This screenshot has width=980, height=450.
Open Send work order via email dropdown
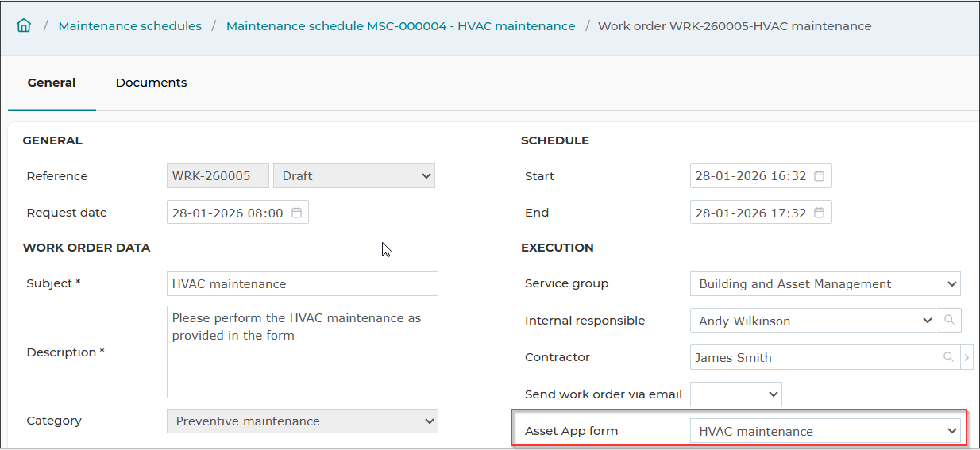[736, 394]
